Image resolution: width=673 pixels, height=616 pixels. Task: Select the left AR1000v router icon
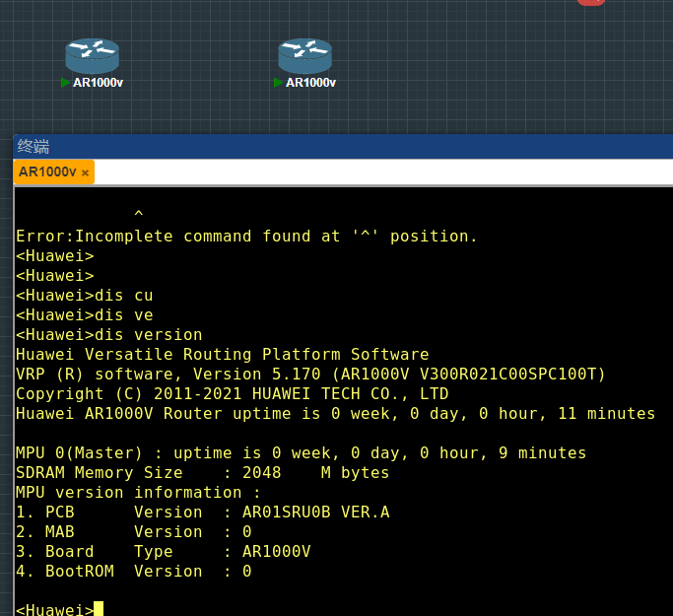tap(93, 55)
